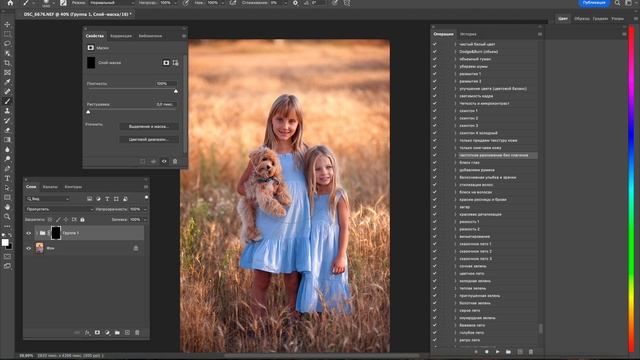The image size is (640, 360).
Task: Toggle checkmark for скинтон 1 action
Action: [435, 111]
